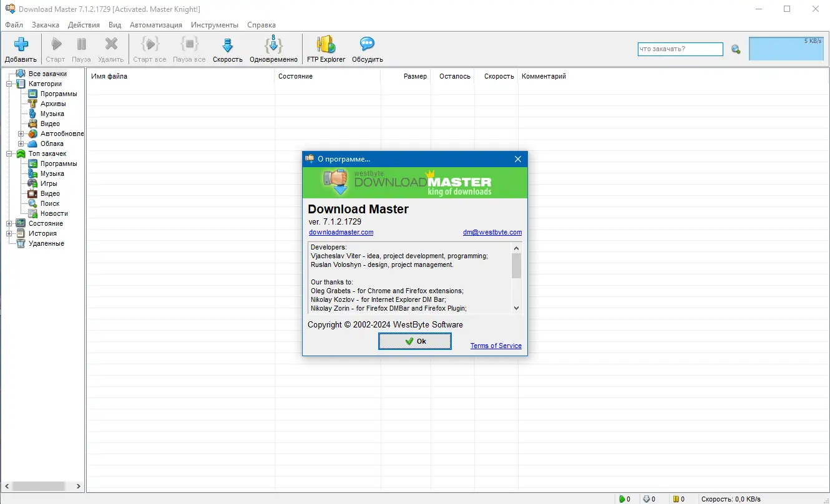The image size is (830, 504).
Task: Select Видео under Категории
Action: (x=50, y=124)
